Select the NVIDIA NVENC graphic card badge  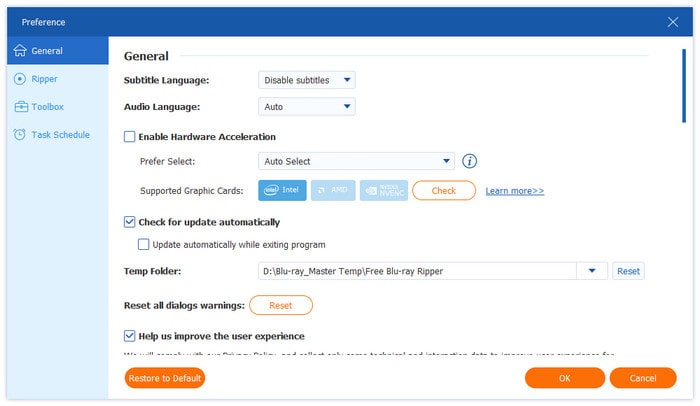[383, 190]
